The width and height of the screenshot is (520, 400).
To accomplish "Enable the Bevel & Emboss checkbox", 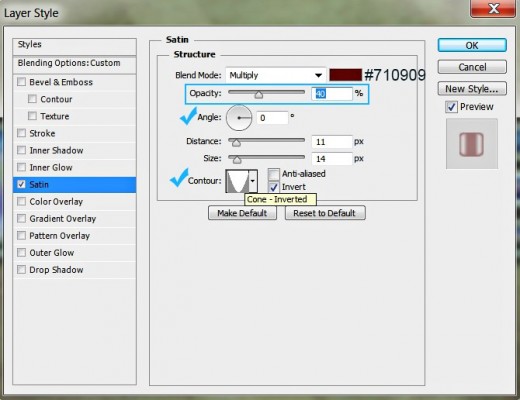I will pyautogui.click(x=21, y=82).
